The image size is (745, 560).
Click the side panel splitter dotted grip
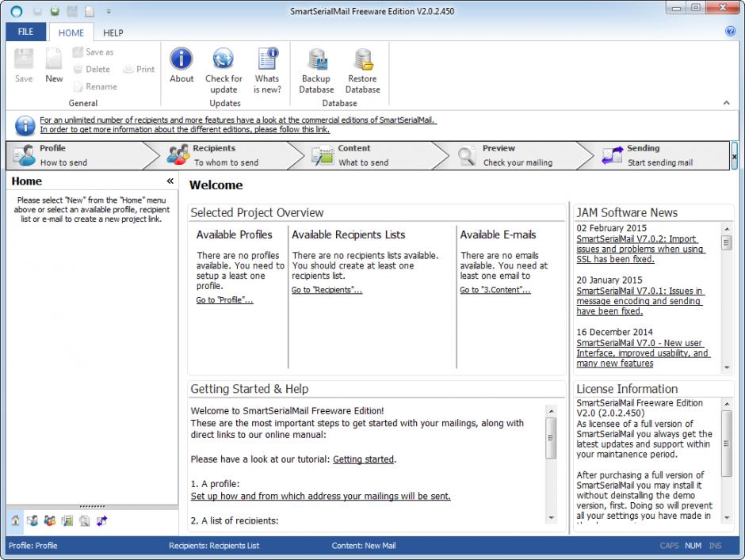pyautogui.click(x=92, y=506)
